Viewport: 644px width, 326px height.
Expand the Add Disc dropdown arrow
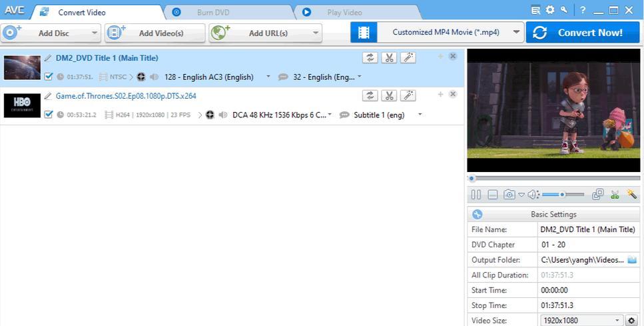(x=95, y=33)
